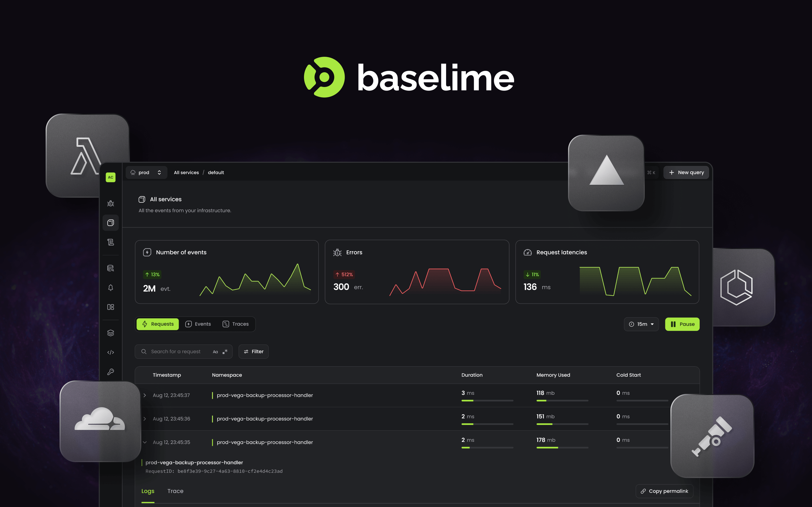
Task: Toggle regex mode in the search bar
Action: [225, 351]
